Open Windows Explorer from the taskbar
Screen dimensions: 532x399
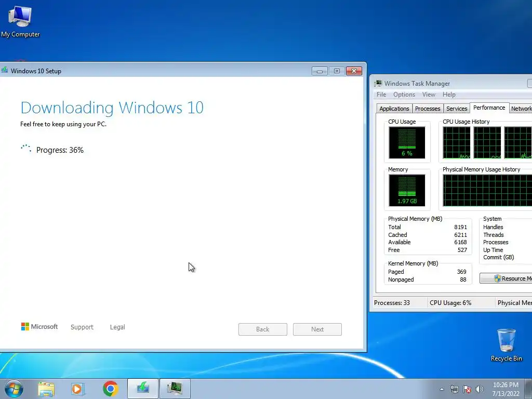pyautogui.click(x=46, y=389)
